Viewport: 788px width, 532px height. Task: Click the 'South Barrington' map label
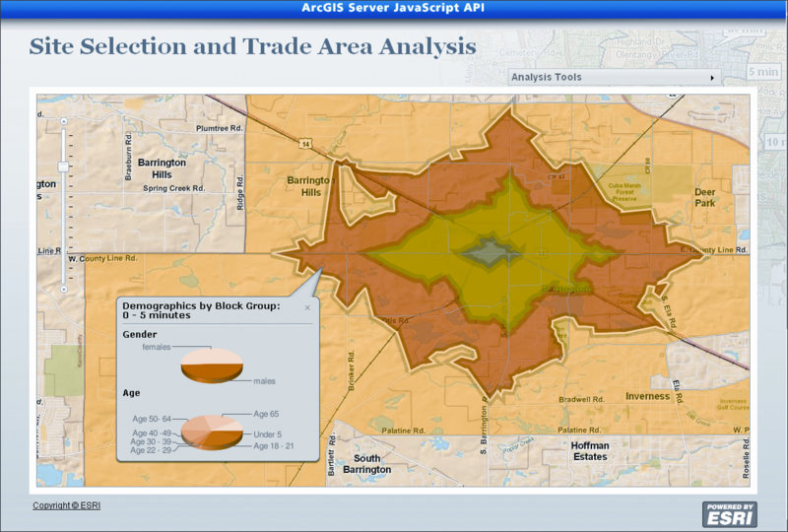coord(366,464)
